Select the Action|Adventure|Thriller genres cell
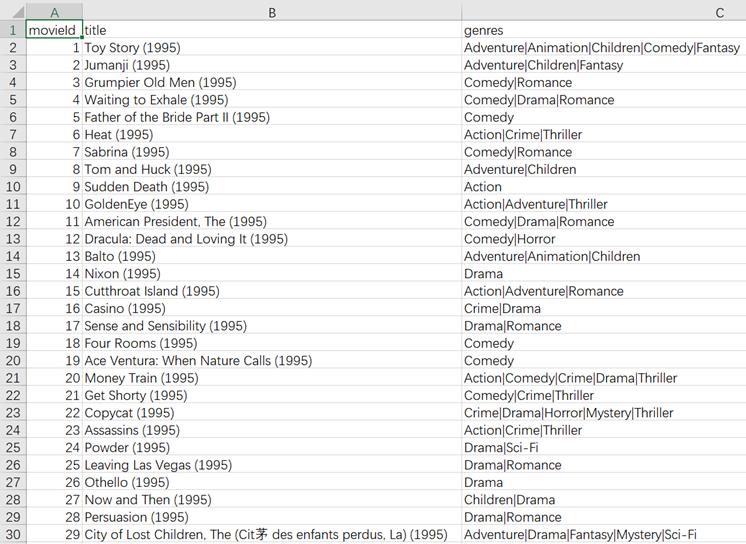This screenshot has width=746, height=544. coord(604,204)
